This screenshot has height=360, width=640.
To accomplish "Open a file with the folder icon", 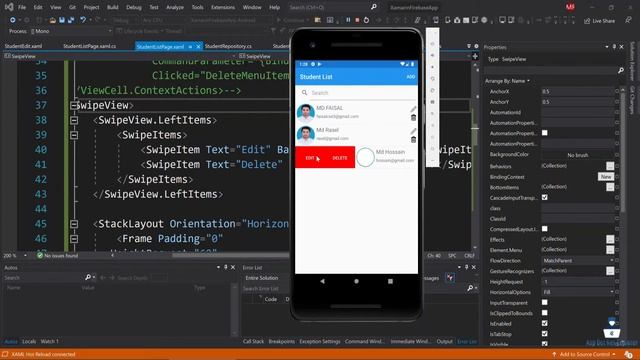I will pyautogui.click(x=52, y=20).
